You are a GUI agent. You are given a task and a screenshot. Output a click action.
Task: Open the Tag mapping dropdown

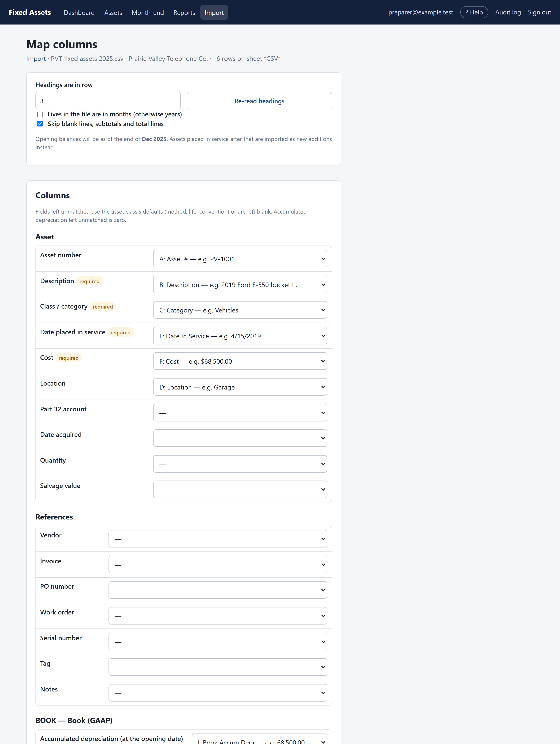(217, 667)
